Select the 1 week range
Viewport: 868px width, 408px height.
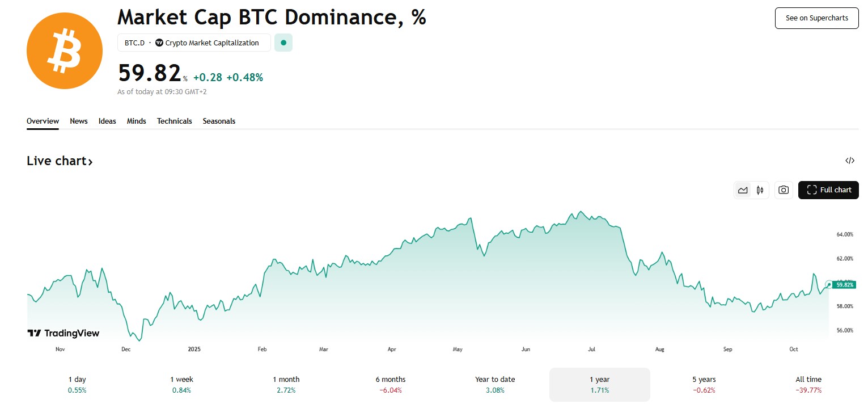point(181,384)
